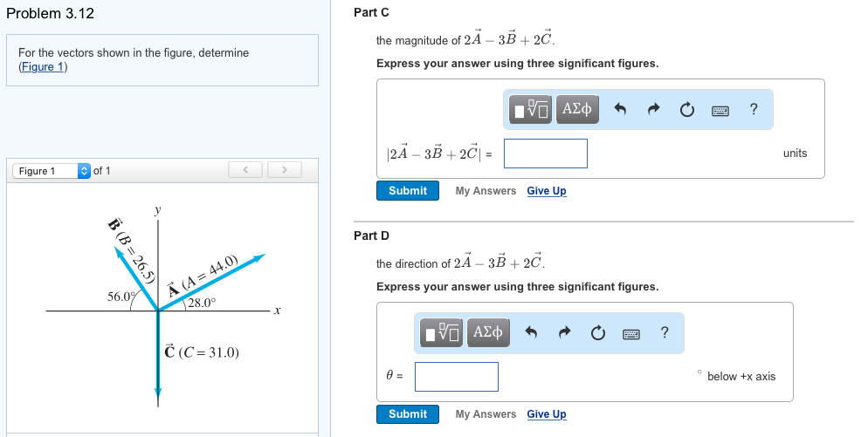
Task: Click Give Up link for Part D
Action: tap(546, 414)
